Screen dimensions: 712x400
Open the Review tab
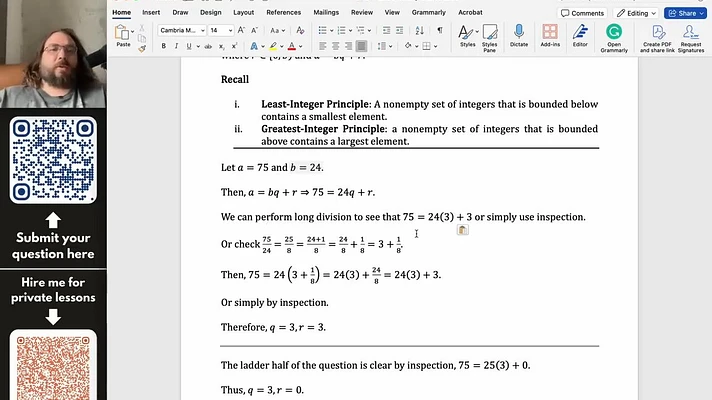(362, 12)
